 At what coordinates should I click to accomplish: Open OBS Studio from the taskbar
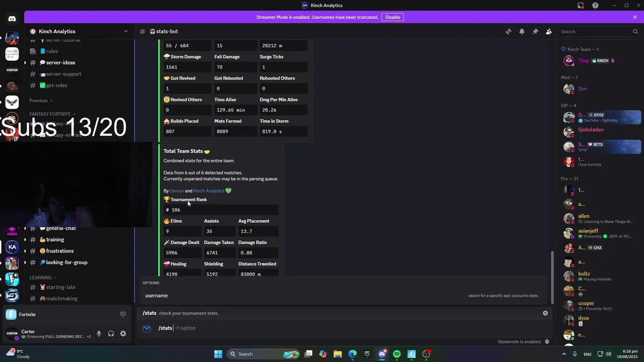426,354
